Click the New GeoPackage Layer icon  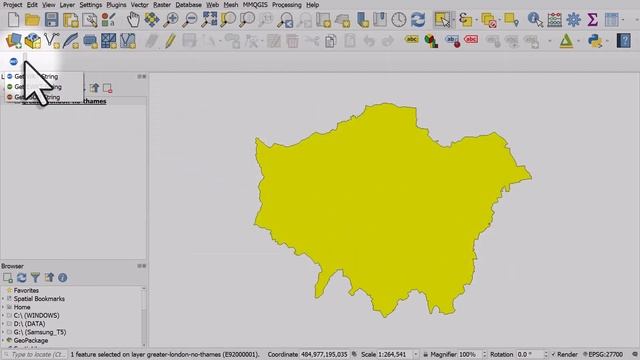(33, 40)
